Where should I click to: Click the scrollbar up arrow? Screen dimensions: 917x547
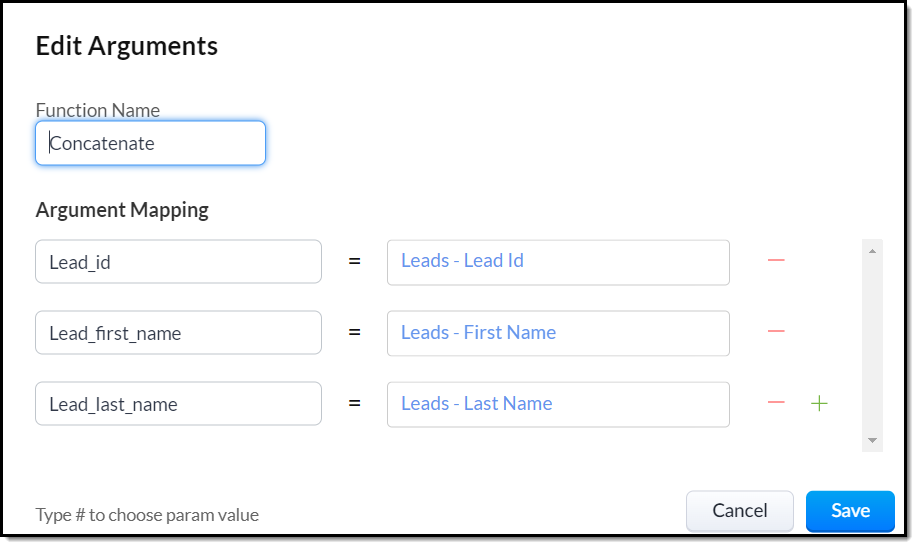tap(872, 250)
